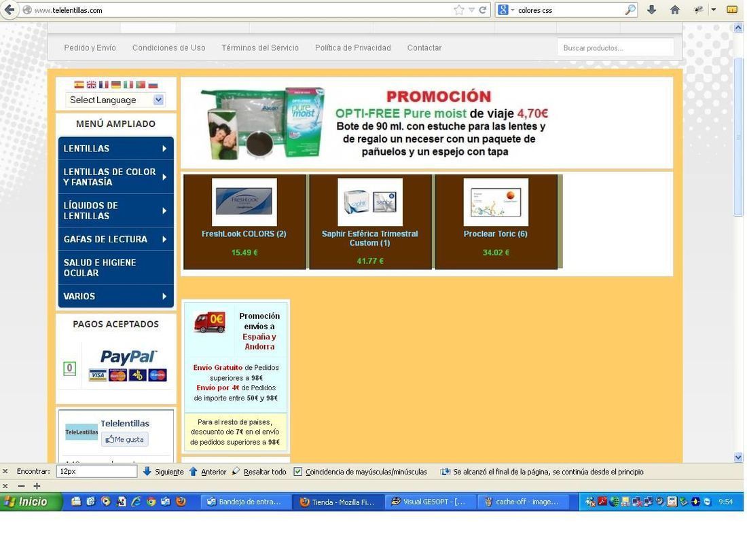Screen dimensions: 747x560
Task: Select the Russian flag language icon
Action: (153, 85)
